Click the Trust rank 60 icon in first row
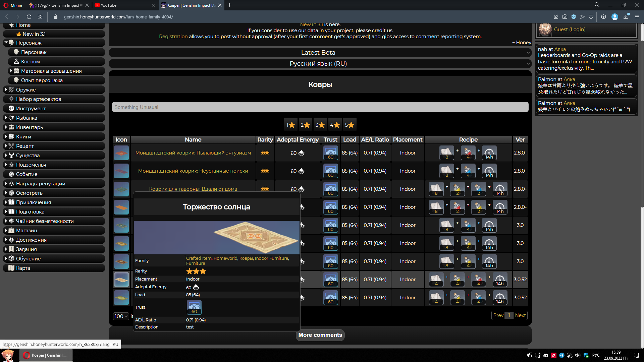 coord(330,153)
